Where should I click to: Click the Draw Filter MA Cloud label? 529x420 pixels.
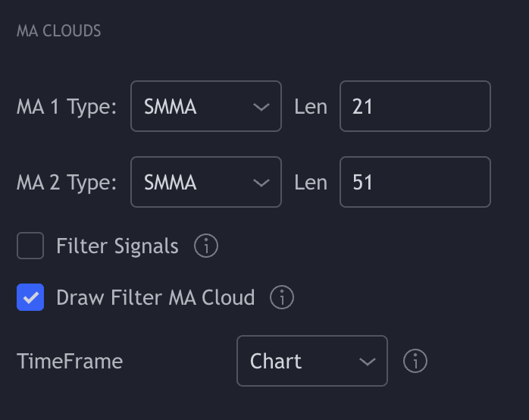[155, 297]
